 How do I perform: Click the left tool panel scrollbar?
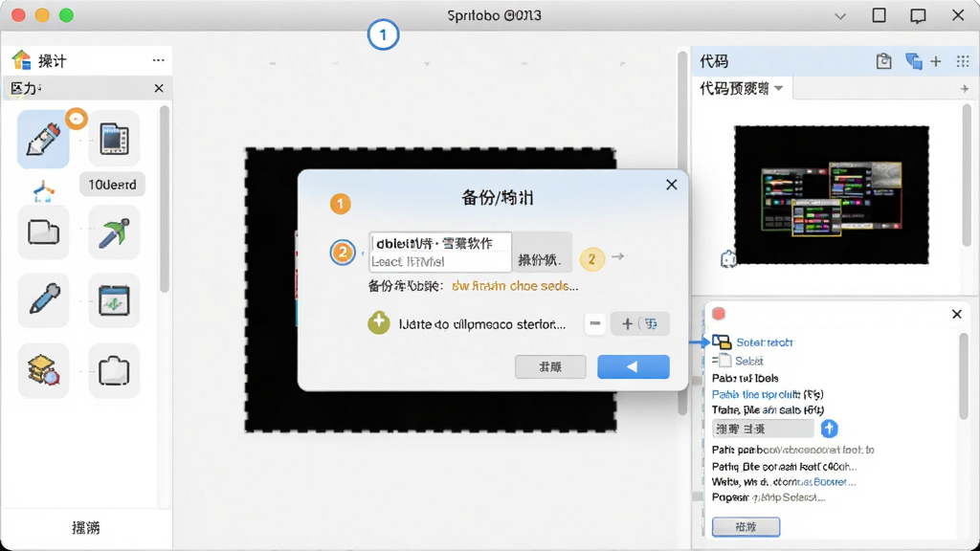(x=164, y=199)
